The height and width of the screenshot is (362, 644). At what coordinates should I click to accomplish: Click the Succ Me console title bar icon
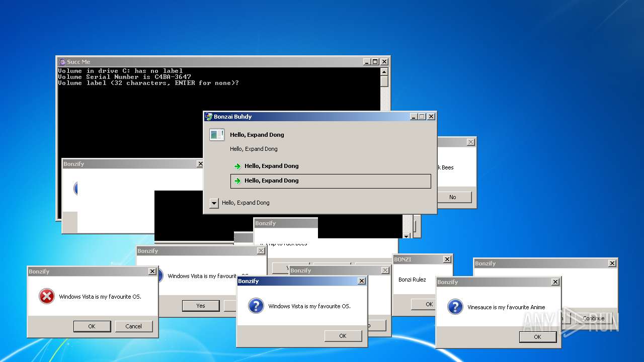(62, 62)
